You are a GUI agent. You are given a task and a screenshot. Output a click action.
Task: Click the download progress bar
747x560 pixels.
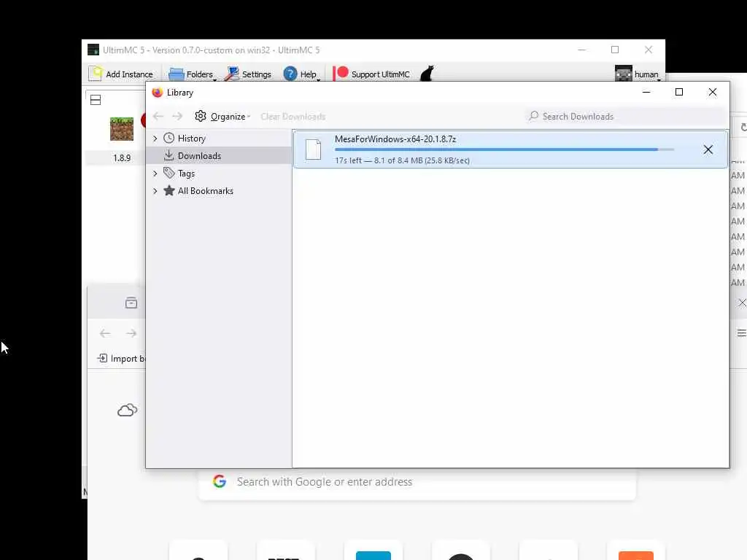click(504, 149)
